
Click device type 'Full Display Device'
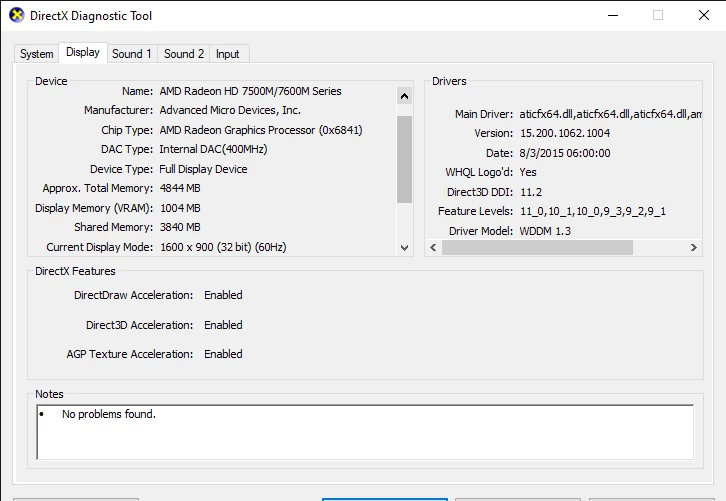203,169
